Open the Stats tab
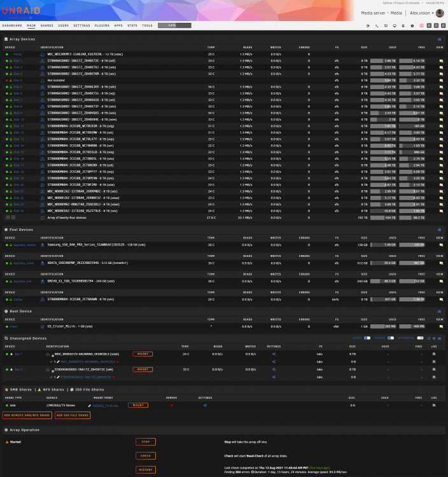 [x=132, y=25]
